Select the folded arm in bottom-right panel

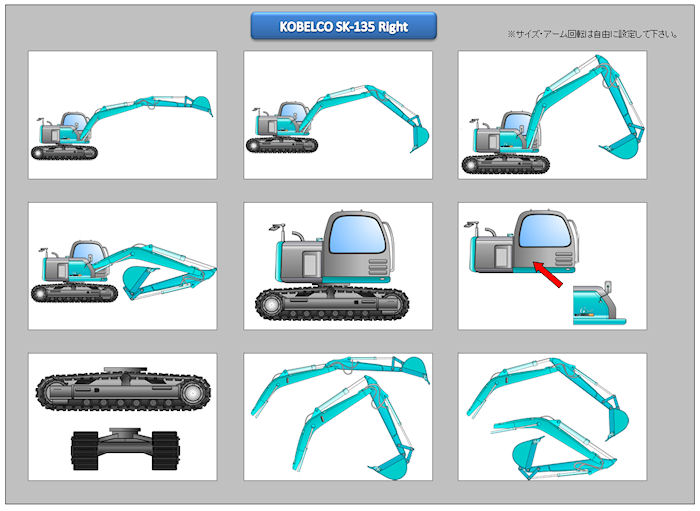tap(554, 448)
